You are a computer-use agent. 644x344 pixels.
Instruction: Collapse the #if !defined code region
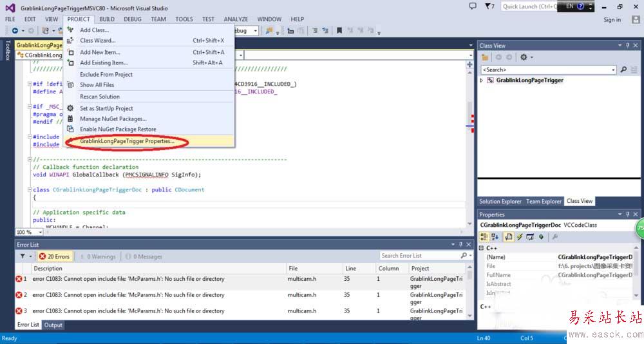[30, 84]
